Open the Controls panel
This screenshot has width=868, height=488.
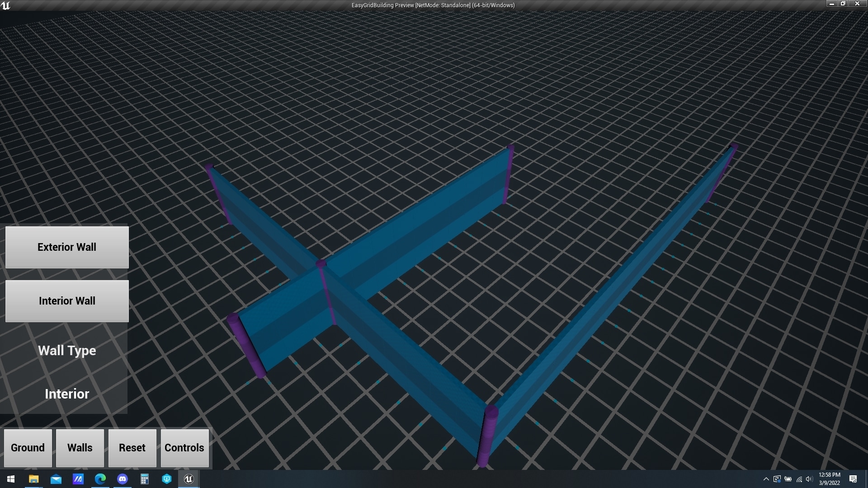click(184, 448)
